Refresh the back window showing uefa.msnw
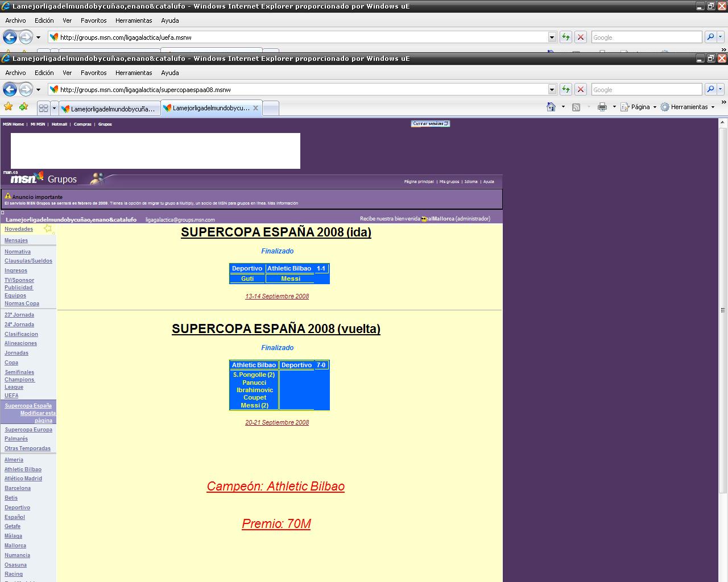The width and height of the screenshot is (728, 582). point(565,37)
